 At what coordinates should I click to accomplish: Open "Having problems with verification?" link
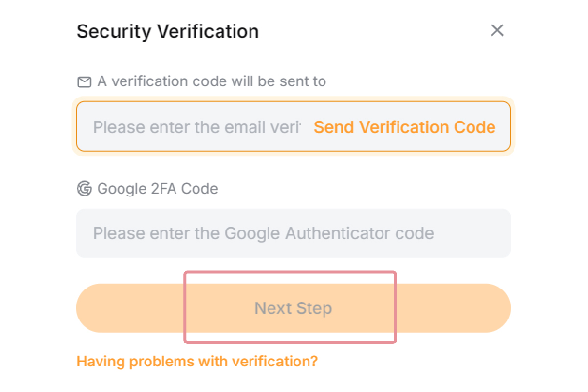(x=197, y=362)
